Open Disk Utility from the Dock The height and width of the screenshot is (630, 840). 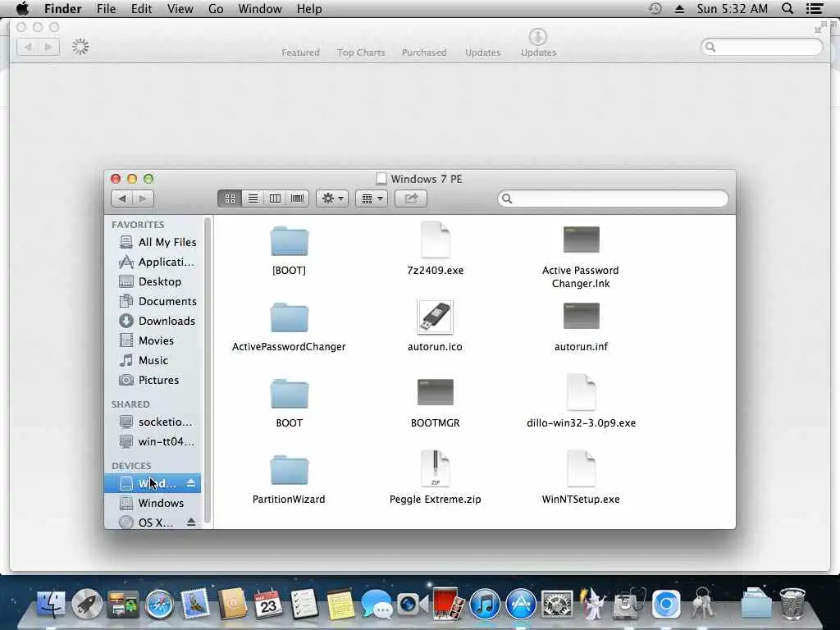pyautogui.click(x=629, y=604)
